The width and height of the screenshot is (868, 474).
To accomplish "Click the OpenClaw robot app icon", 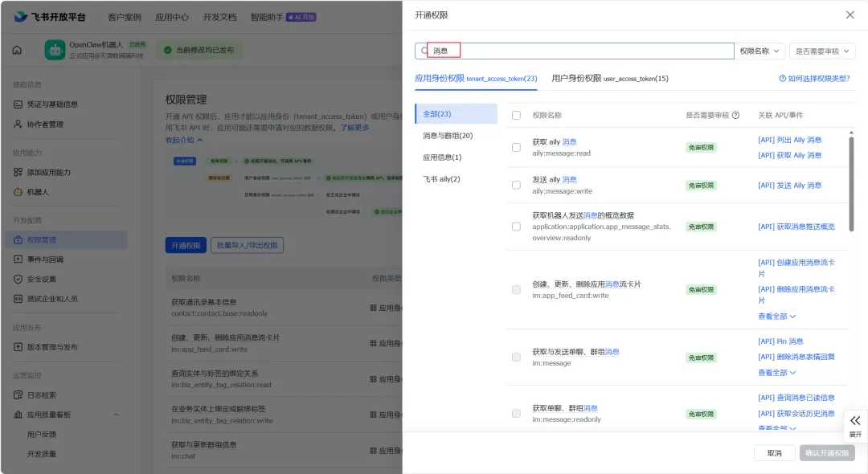I will point(55,50).
